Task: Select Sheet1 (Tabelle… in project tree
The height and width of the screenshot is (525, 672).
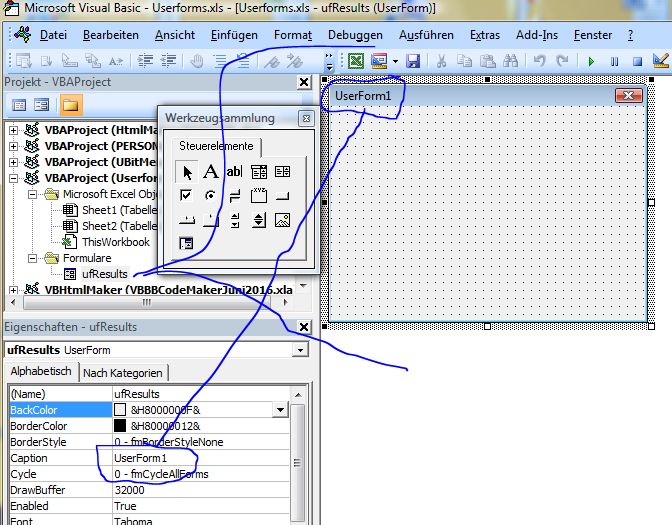Action: (120, 210)
